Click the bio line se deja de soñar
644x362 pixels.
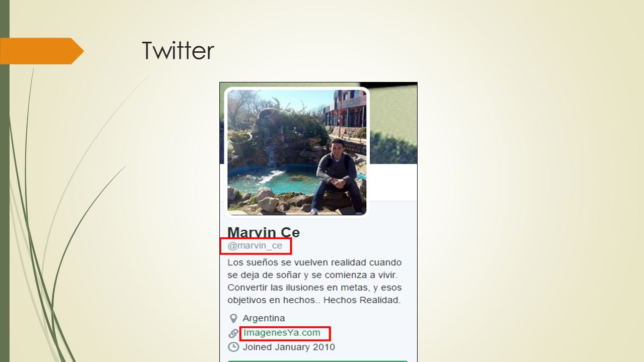pyautogui.click(x=312, y=275)
